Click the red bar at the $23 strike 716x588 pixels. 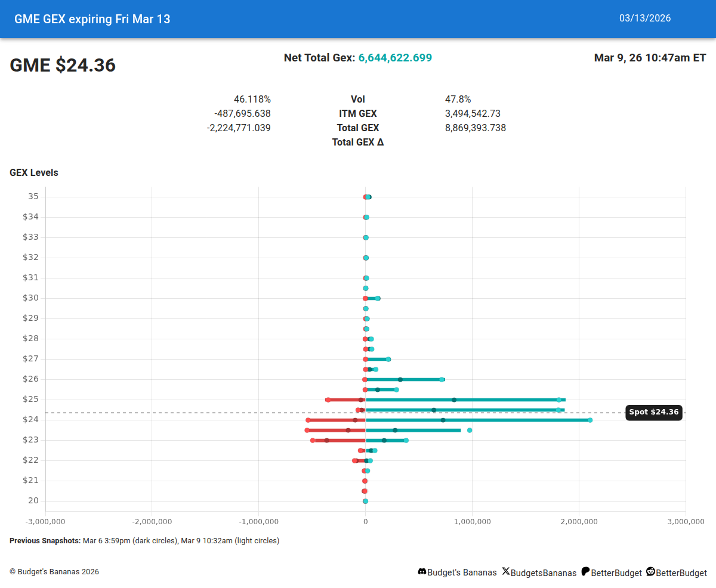[339, 440]
